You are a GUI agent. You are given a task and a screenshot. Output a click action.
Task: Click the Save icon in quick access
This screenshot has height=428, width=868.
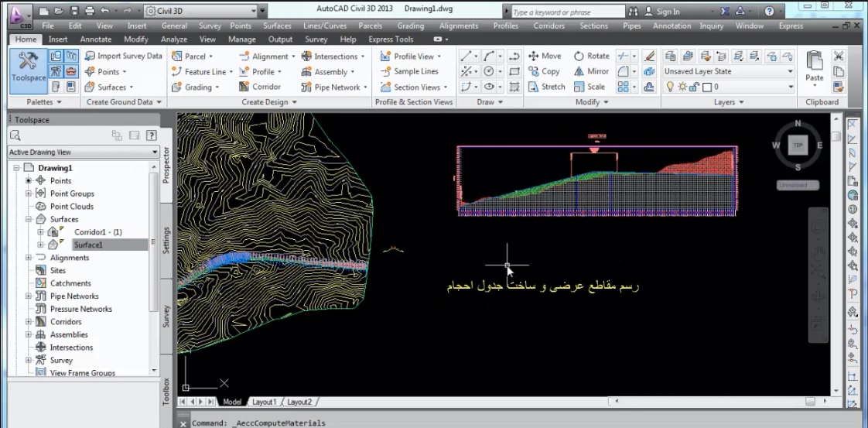(x=75, y=11)
